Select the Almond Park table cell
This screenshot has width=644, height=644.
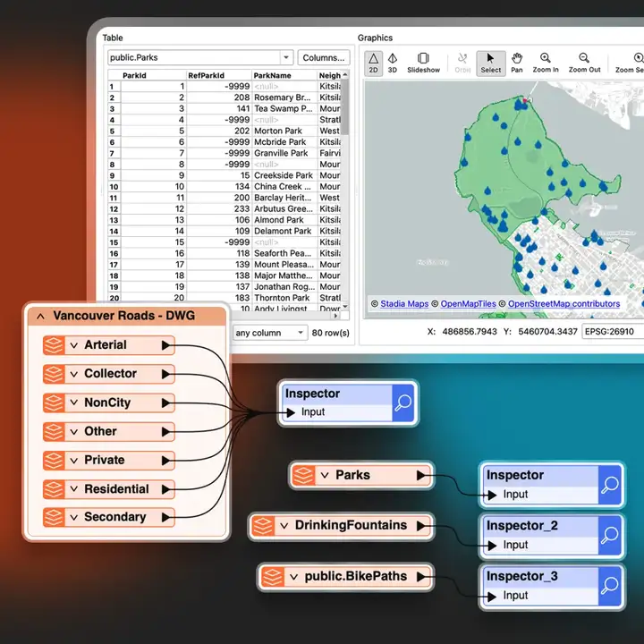coord(284,220)
